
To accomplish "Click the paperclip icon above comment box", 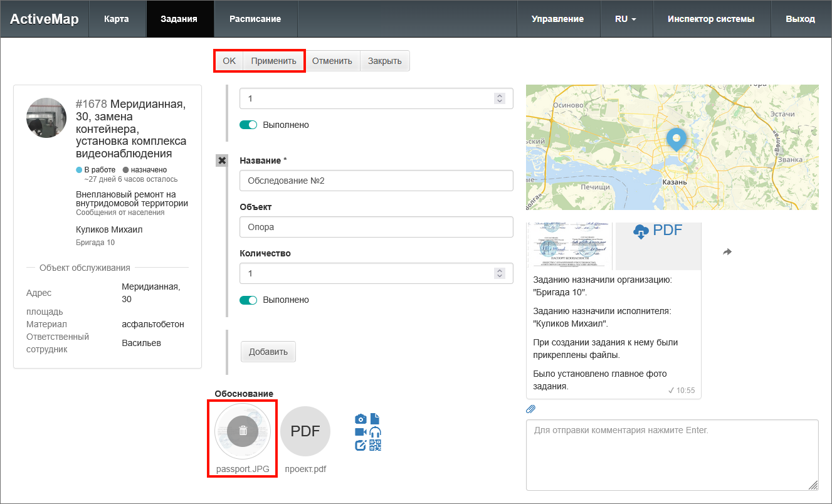I will click(x=530, y=409).
